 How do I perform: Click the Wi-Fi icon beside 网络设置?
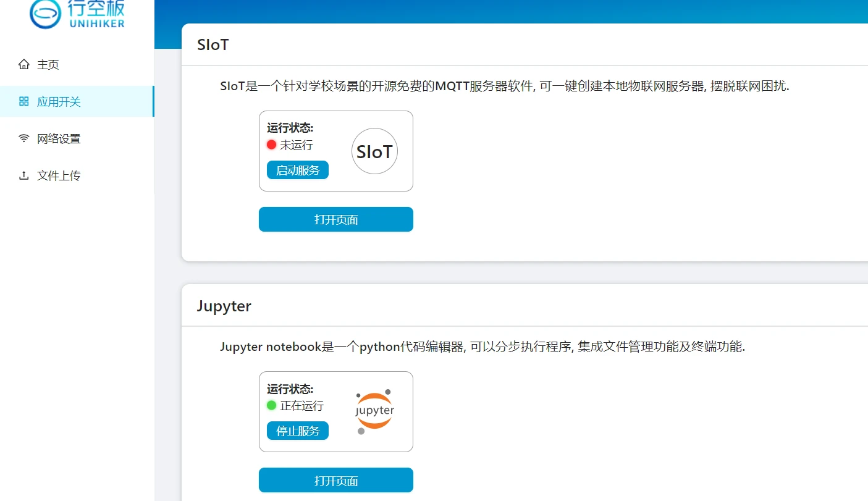pyautogui.click(x=24, y=138)
